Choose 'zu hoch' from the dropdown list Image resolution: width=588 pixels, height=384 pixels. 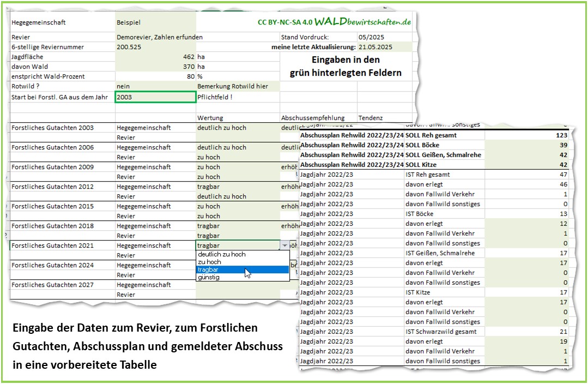click(210, 262)
